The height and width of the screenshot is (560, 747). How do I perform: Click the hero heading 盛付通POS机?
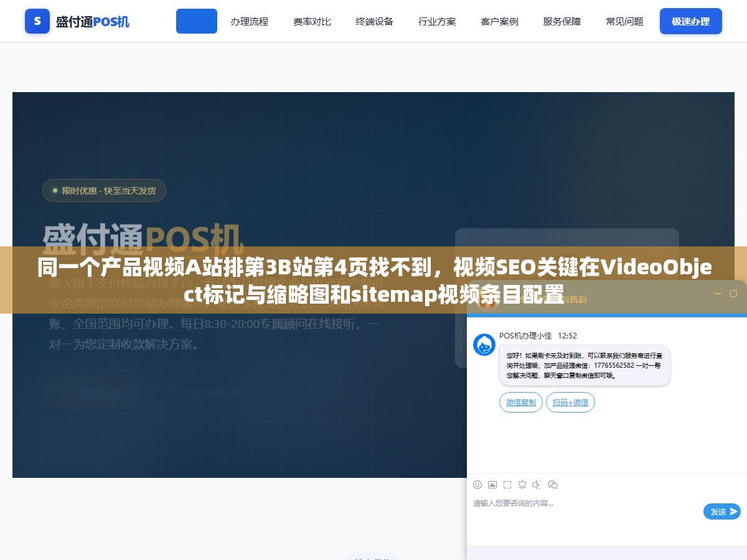[143, 239]
